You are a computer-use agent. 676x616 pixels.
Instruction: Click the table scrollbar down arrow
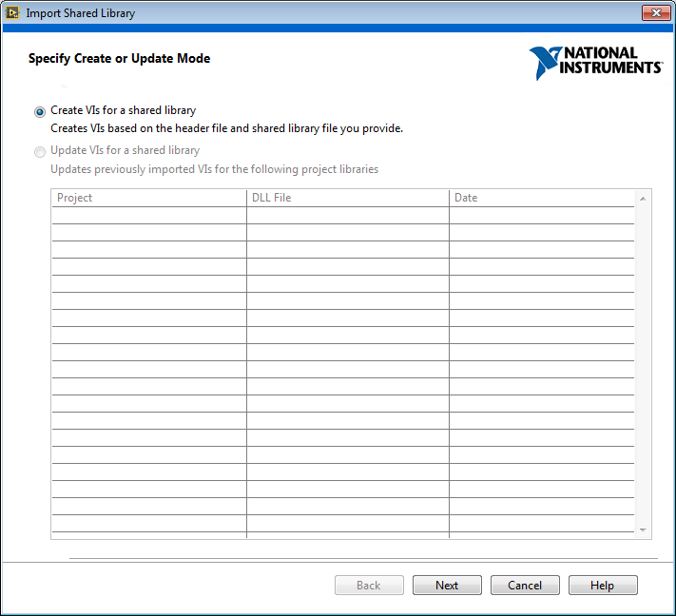[643, 530]
